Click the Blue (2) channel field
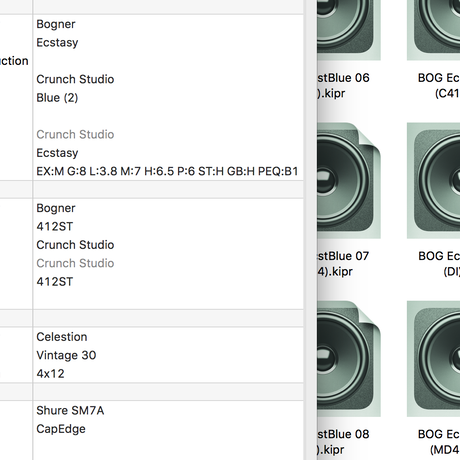 [57, 98]
